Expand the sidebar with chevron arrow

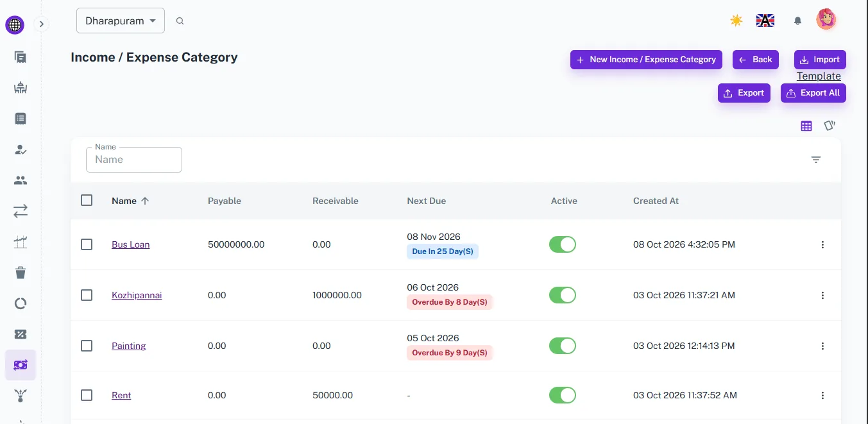41,24
